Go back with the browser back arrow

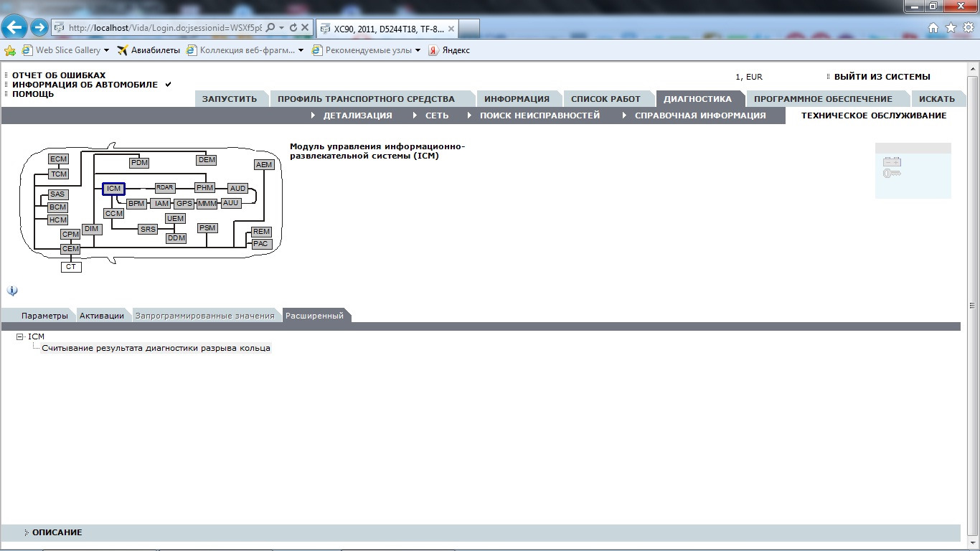click(16, 28)
